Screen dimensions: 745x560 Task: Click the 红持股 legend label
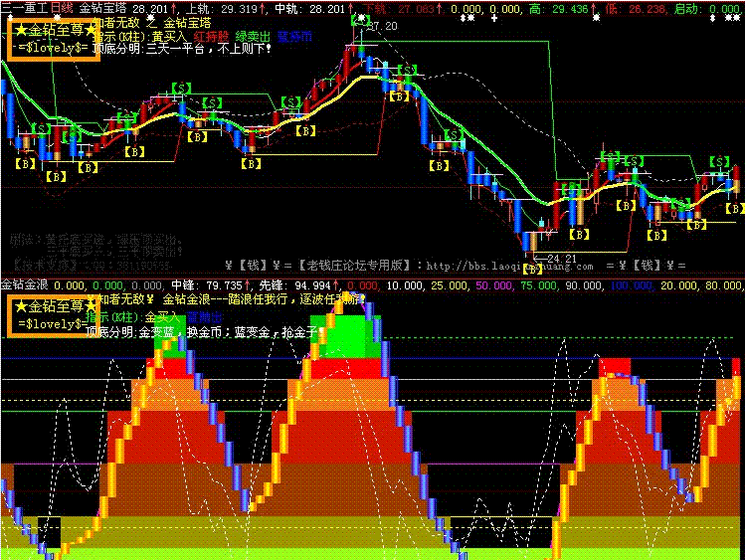pos(211,36)
